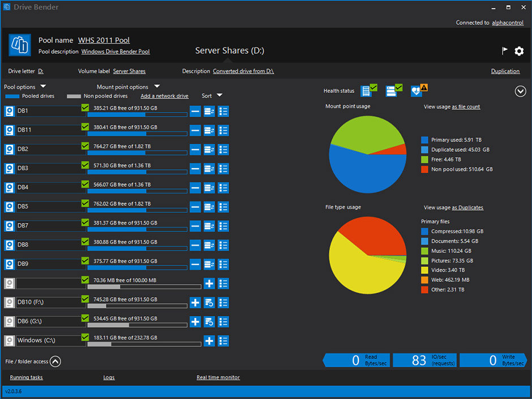Open the details list icon for DB5

[x=223, y=207]
